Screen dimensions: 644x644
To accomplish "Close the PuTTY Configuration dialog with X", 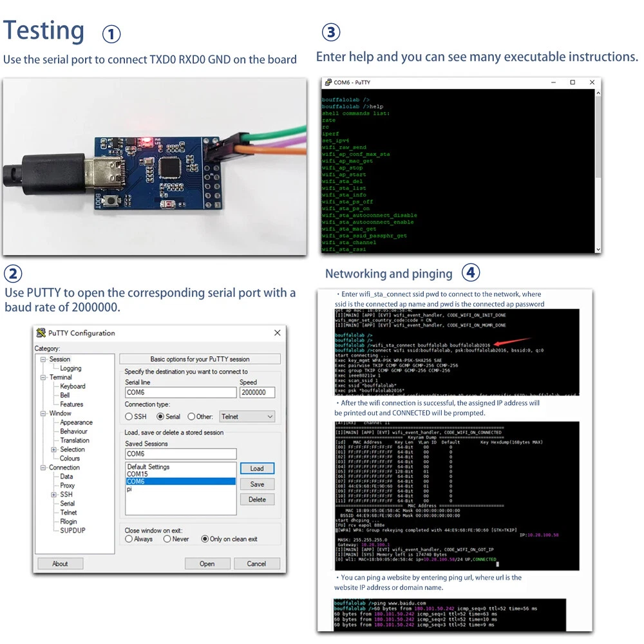I will [278, 333].
